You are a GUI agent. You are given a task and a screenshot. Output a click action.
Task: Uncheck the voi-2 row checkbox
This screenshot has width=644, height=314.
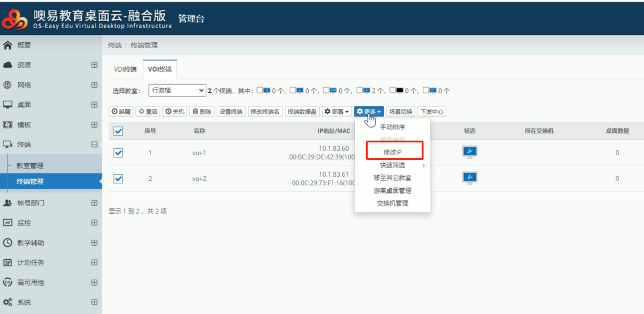[x=118, y=179]
